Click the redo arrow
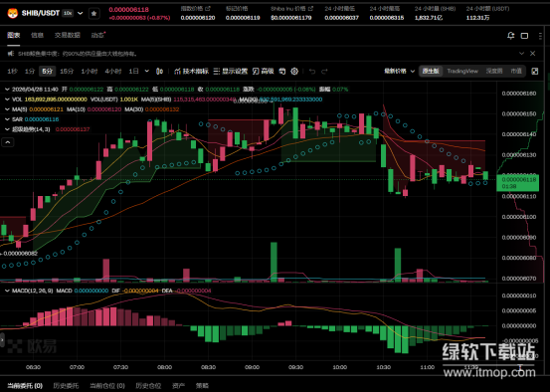Image resolution: width=550 pixels, height=392 pixels. pos(324,72)
